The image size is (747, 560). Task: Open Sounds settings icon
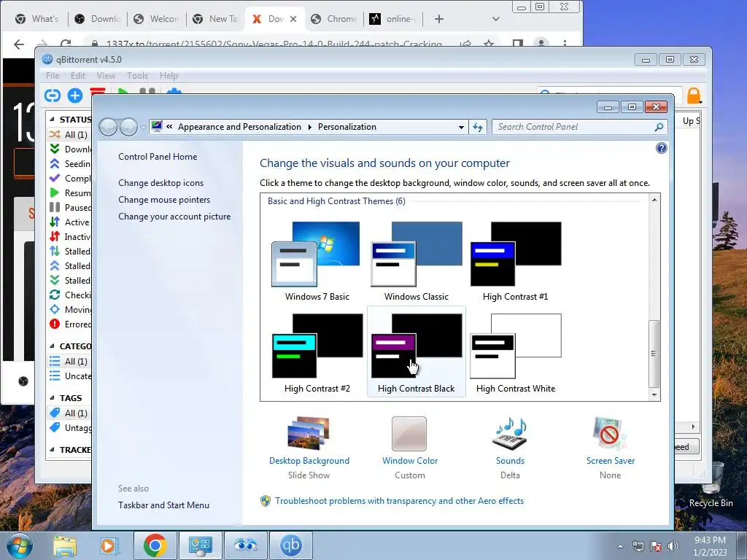coord(510,433)
